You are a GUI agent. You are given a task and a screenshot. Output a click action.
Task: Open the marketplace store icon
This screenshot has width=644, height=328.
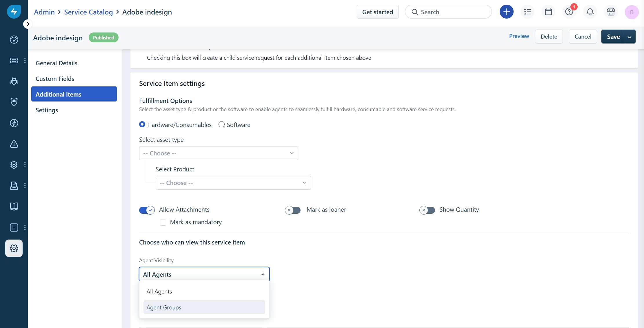click(x=611, y=12)
